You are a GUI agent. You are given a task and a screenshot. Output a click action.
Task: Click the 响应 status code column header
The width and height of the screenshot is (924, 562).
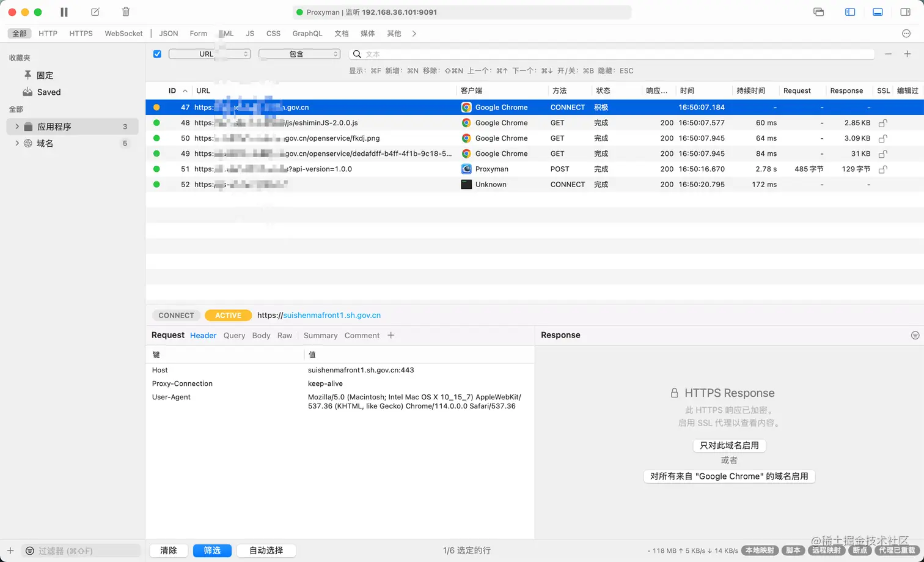point(658,91)
